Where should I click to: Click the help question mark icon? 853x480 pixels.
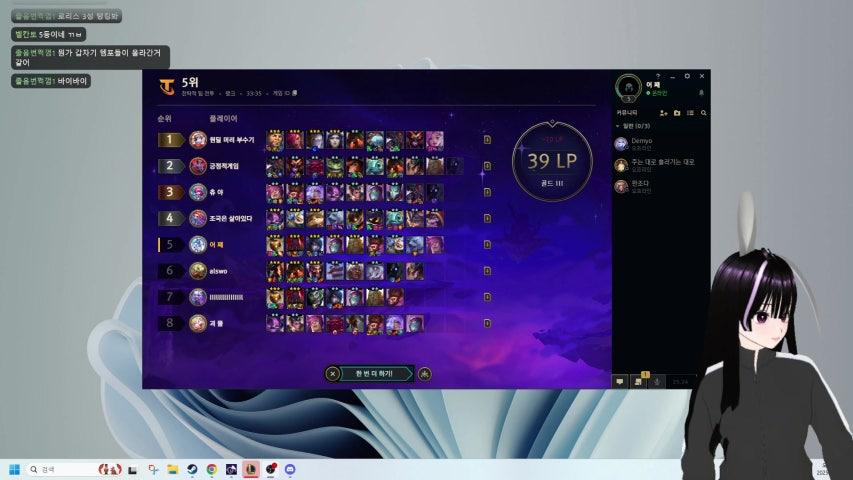click(658, 76)
